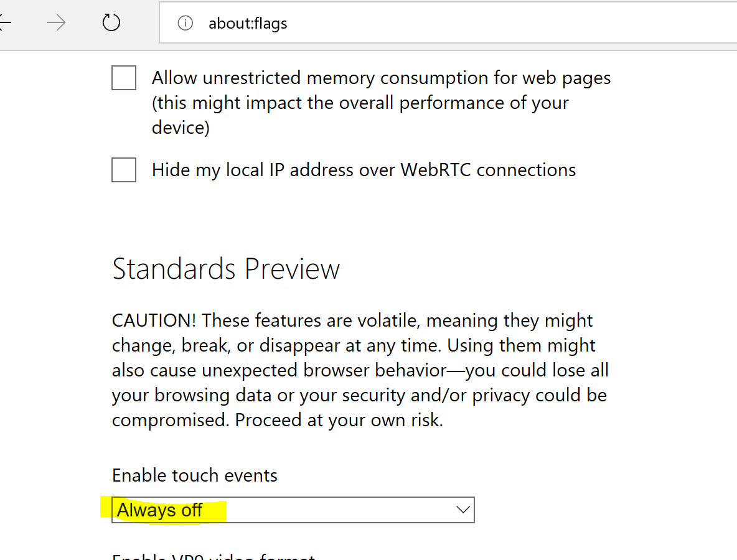Screen dimensions: 737x560
Task: Click the forward navigation arrow
Action: (x=57, y=24)
